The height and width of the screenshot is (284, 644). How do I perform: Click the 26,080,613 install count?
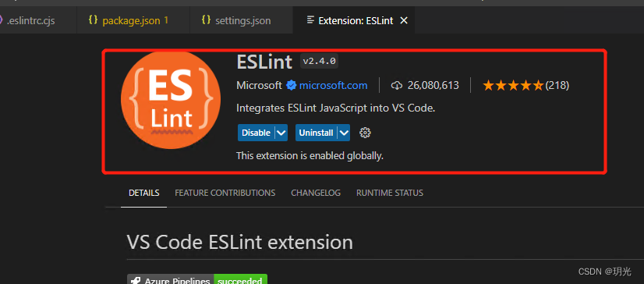(433, 86)
